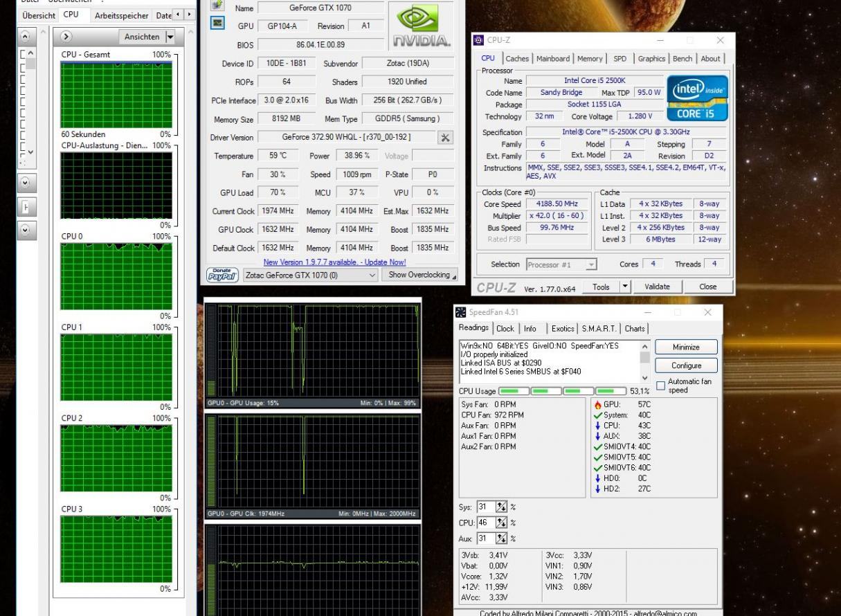Expand the middle section chevron in Resource Monitor

click(x=26, y=183)
